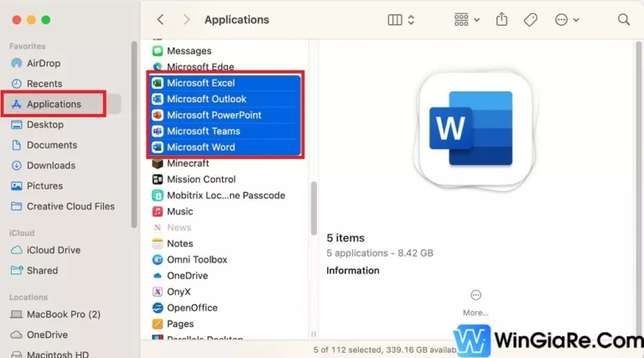Click the Tags icon in toolbar

(x=530, y=19)
